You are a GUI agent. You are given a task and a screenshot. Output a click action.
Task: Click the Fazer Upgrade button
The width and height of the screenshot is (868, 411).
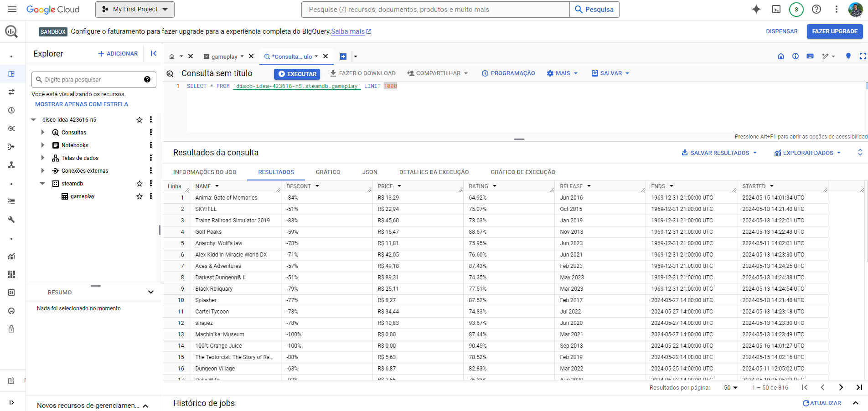tap(834, 31)
